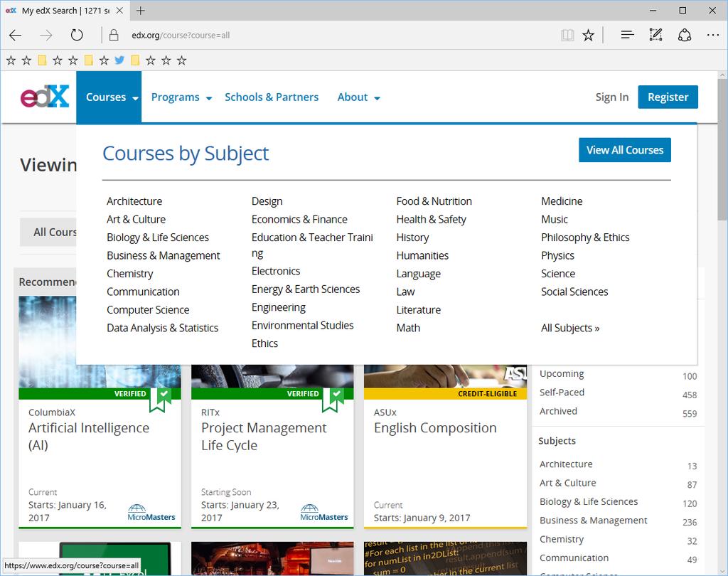
Task: Filter by Upcoming availability
Action: [562, 373]
